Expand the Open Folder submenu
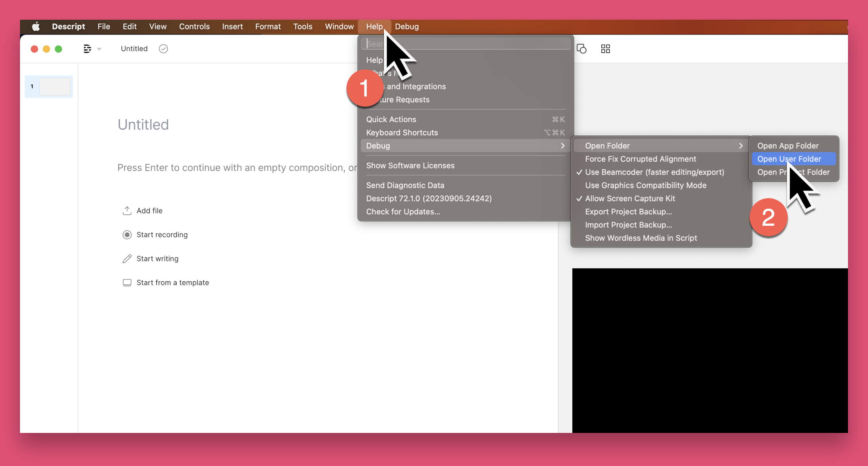868x466 pixels. [x=661, y=145]
